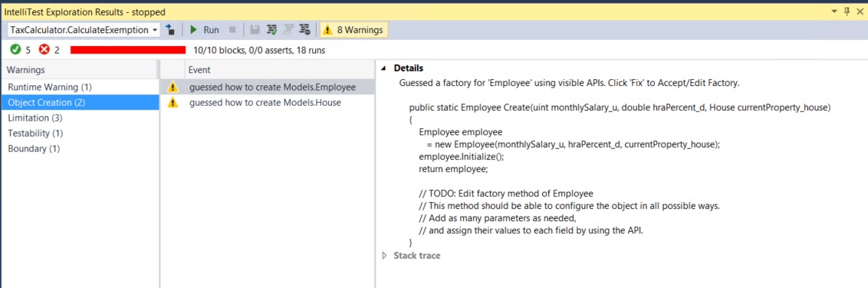Click the warning icon for the Models.House event
The image size is (868, 288).
coord(173,103)
